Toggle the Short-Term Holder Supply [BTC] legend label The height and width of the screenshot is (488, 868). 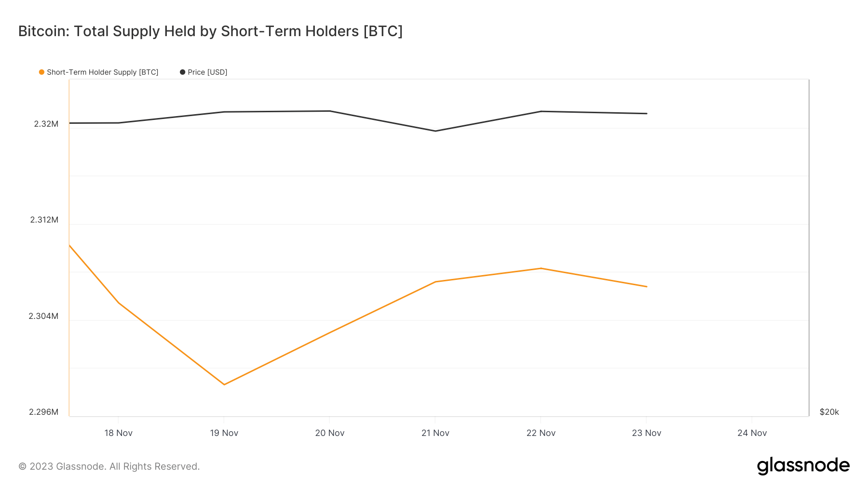pyautogui.click(x=102, y=72)
